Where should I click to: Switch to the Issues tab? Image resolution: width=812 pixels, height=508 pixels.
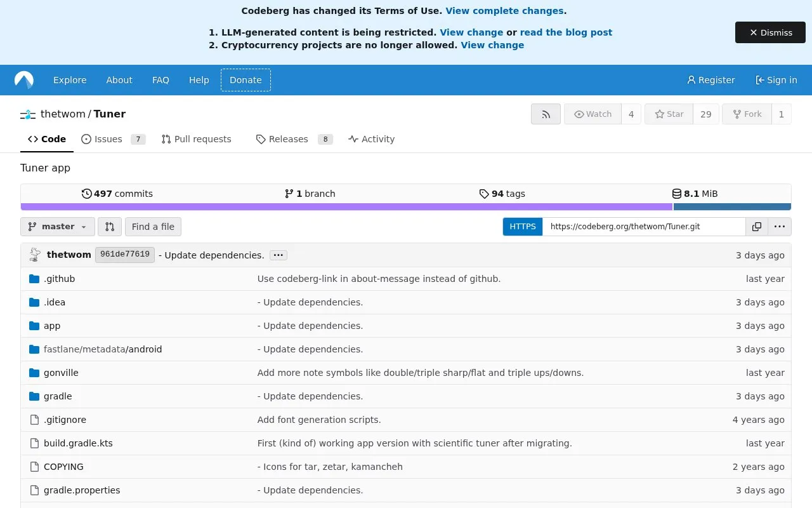coord(113,139)
